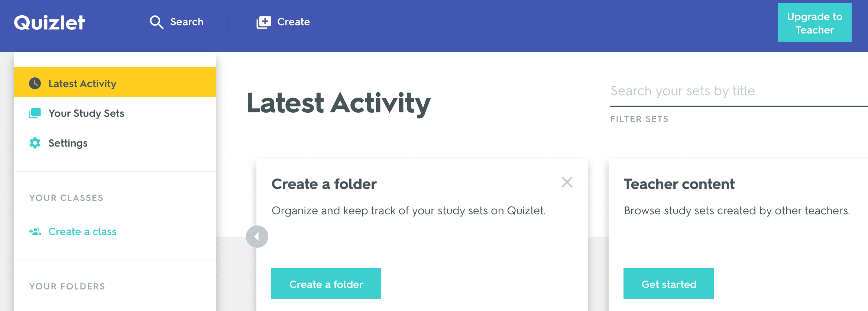Image resolution: width=868 pixels, height=311 pixels.
Task: Click the study sets cards icon
Action: (x=35, y=113)
